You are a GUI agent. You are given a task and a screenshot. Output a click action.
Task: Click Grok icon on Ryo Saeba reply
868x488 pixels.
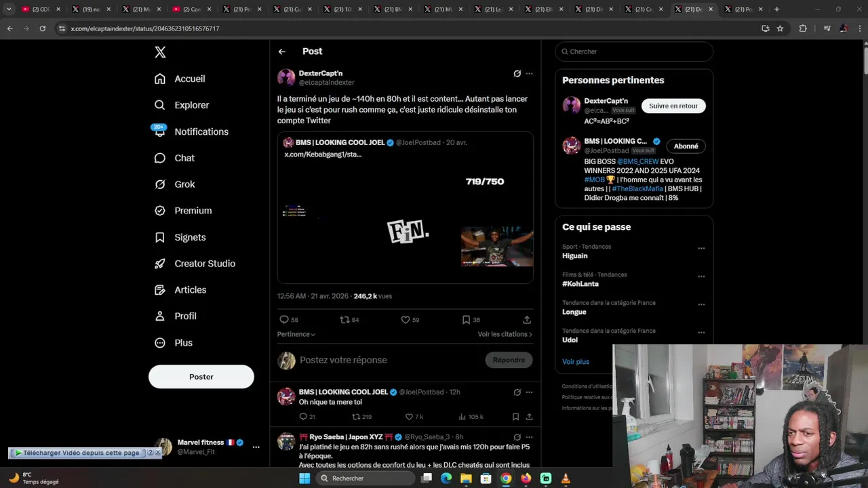tap(517, 437)
